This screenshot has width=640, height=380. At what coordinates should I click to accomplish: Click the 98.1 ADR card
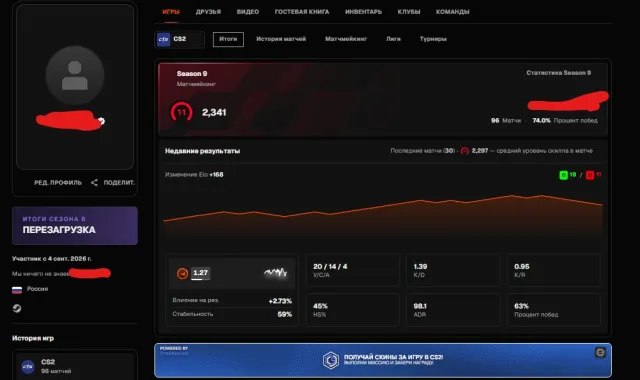pyautogui.click(x=453, y=310)
